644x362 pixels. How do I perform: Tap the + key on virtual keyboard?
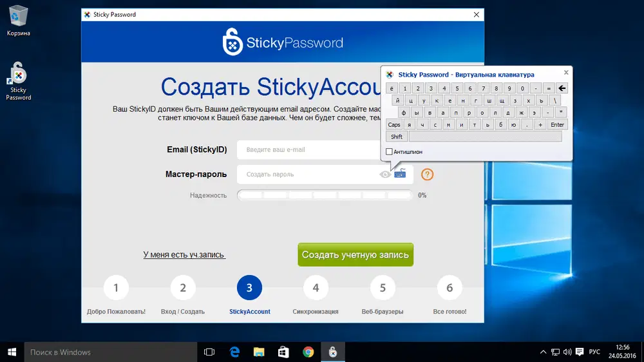click(540, 124)
